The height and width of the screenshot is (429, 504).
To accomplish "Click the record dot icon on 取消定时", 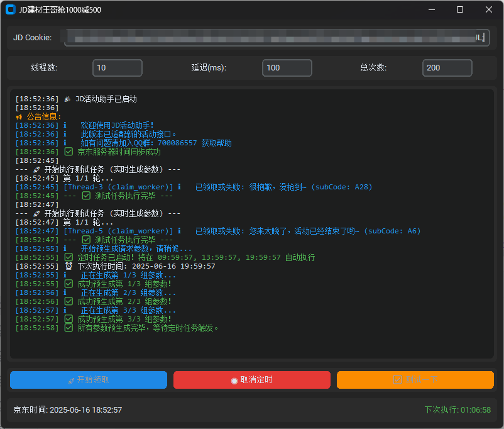I will pos(234,381).
